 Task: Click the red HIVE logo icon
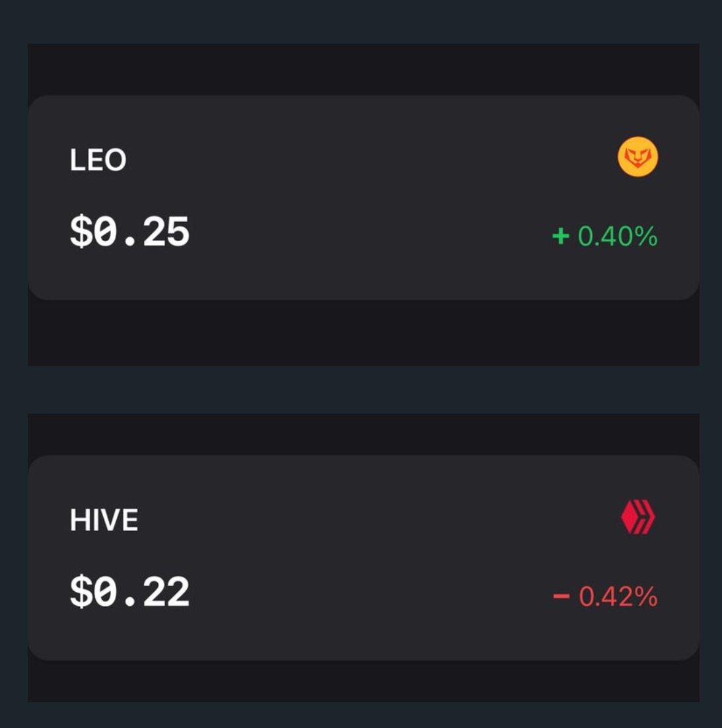point(637,517)
